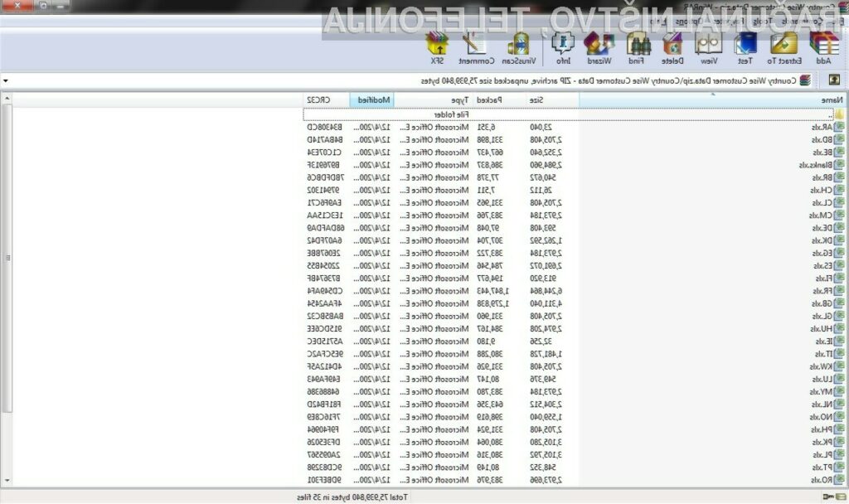The image size is (849, 504).
Task: Select the FI.xls file name
Action: (824, 279)
